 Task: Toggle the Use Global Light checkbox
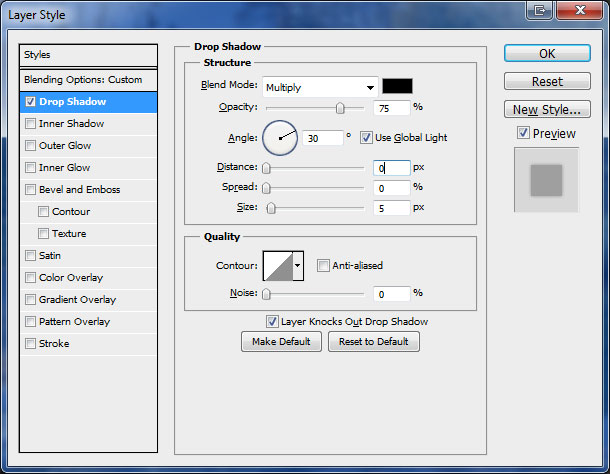tap(366, 137)
